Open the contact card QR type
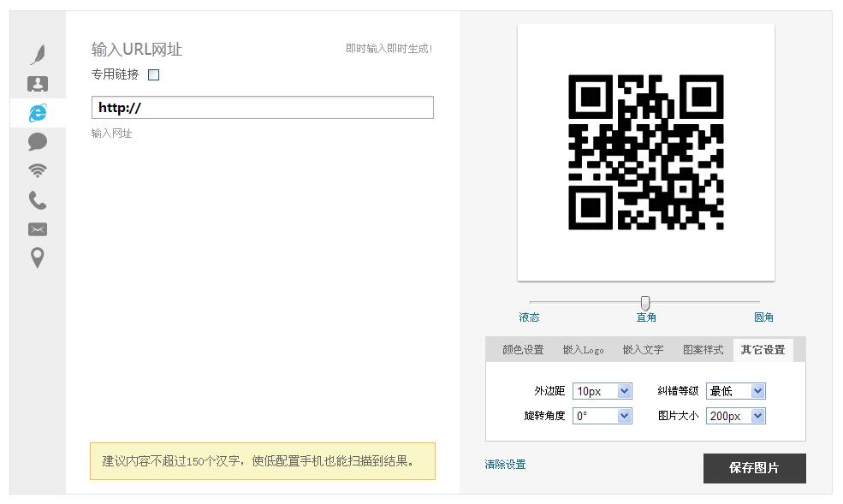Image resolution: width=843 pixels, height=504 pixels. point(38,84)
